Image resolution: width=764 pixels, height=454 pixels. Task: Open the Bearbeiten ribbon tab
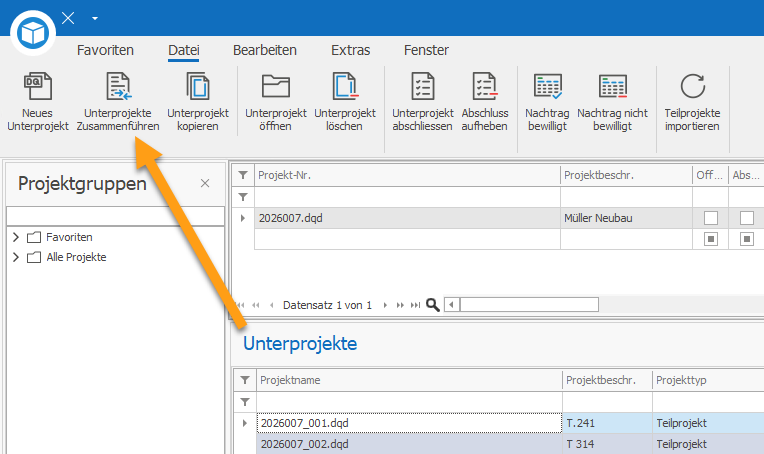tap(265, 50)
